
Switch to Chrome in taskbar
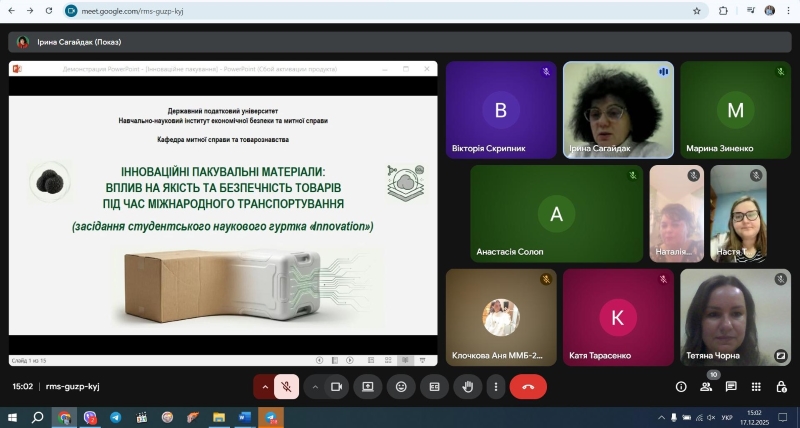point(64,418)
